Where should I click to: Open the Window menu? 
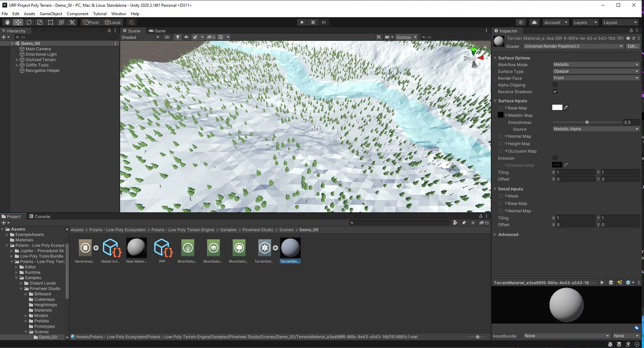tap(119, 14)
